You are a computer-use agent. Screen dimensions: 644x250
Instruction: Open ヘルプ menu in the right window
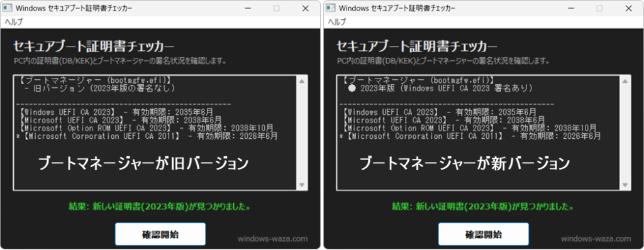338,22
